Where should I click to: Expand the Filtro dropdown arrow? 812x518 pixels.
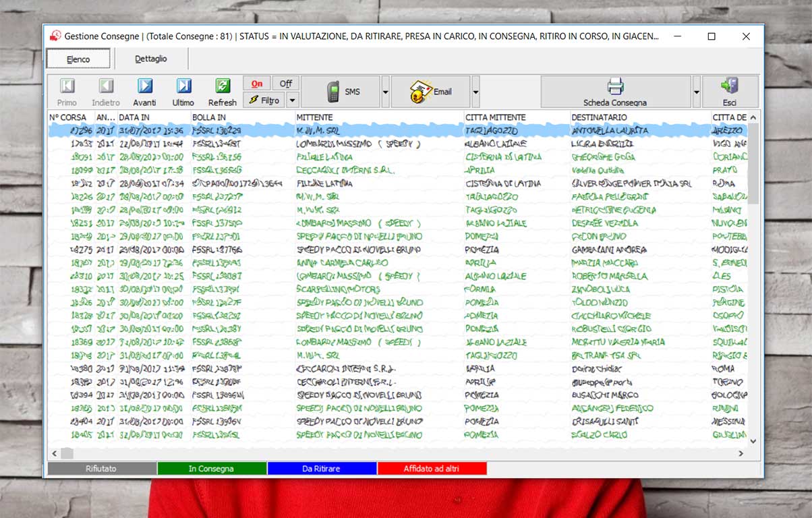(293, 100)
